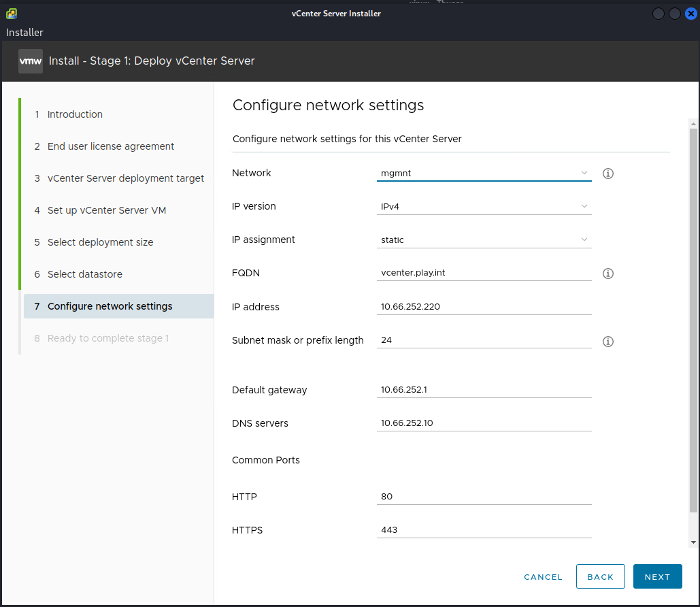Expand the IP version dropdown
Viewport: 700px width, 607px height.
click(x=484, y=206)
